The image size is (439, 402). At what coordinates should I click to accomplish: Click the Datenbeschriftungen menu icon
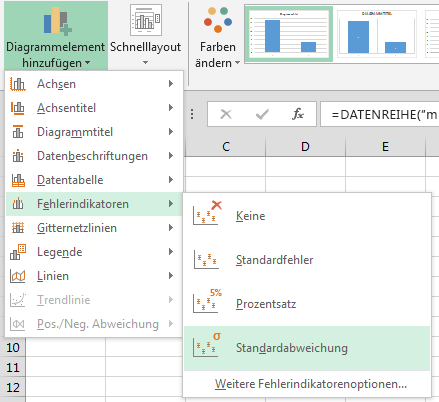(x=18, y=156)
